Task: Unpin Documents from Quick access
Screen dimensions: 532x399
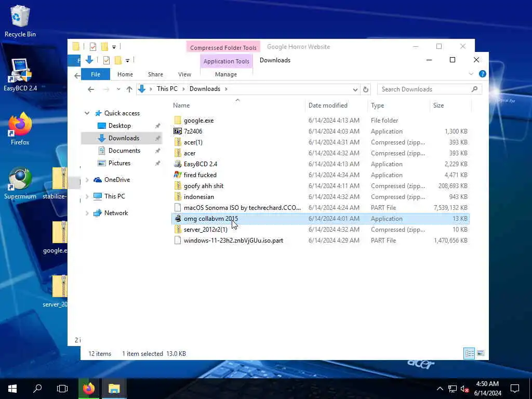Action: (157, 151)
